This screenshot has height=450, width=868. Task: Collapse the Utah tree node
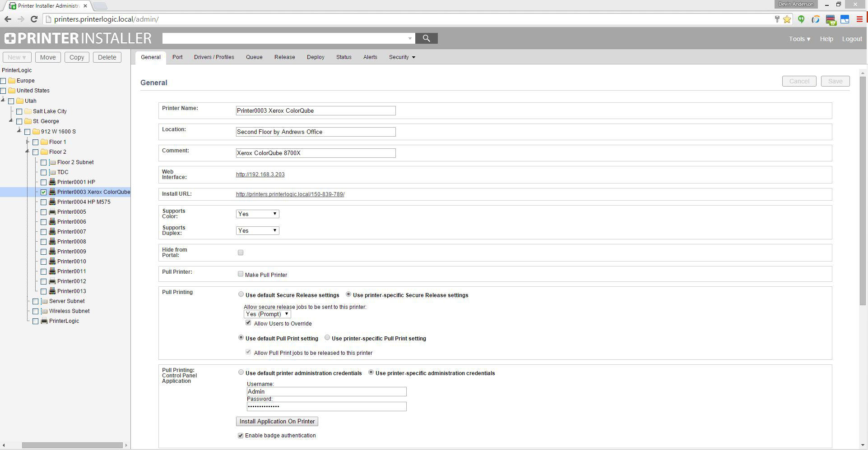pos(3,100)
